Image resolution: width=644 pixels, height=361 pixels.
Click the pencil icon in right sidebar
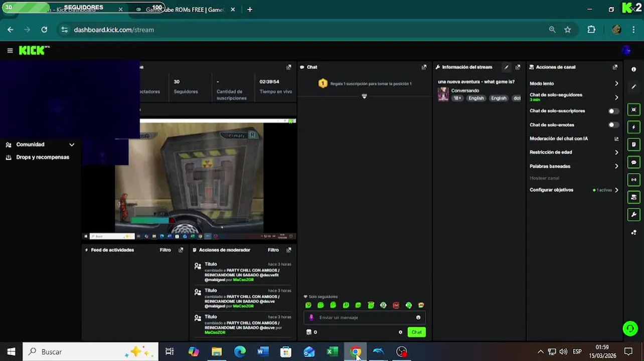coord(633,87)
